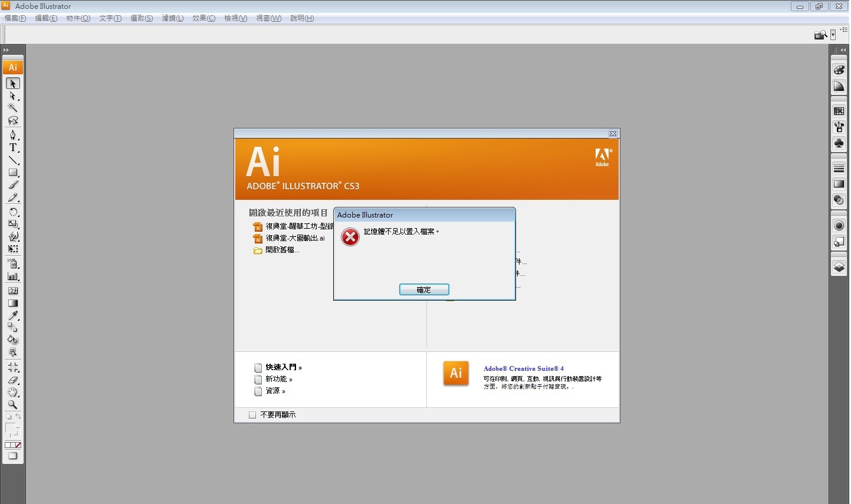Open the Swatches panel grid icon
This screenshot has height=504, width=851.
(839, 111)
